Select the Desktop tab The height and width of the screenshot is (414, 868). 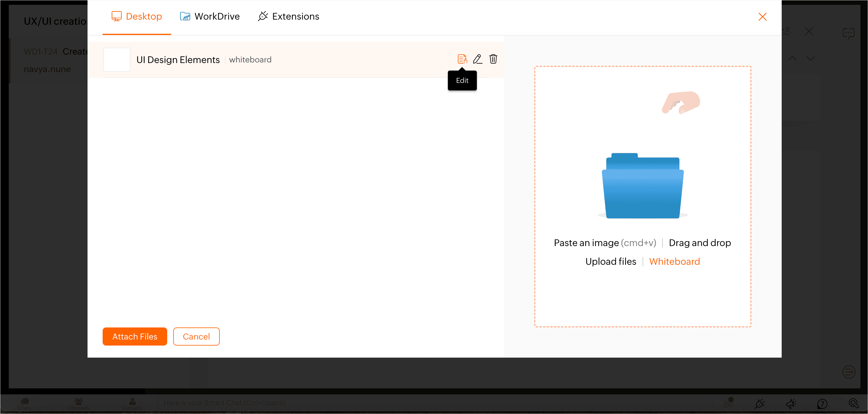[137, 17]
